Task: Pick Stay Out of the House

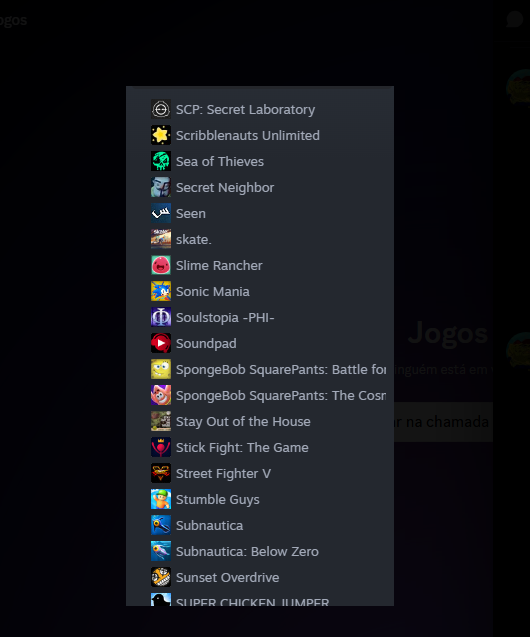Action: point(260,421)
